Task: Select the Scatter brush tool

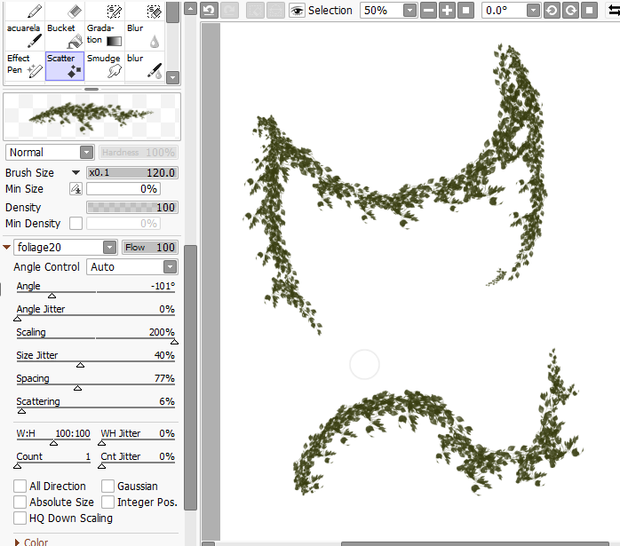Action: click(x=65, y=66)
